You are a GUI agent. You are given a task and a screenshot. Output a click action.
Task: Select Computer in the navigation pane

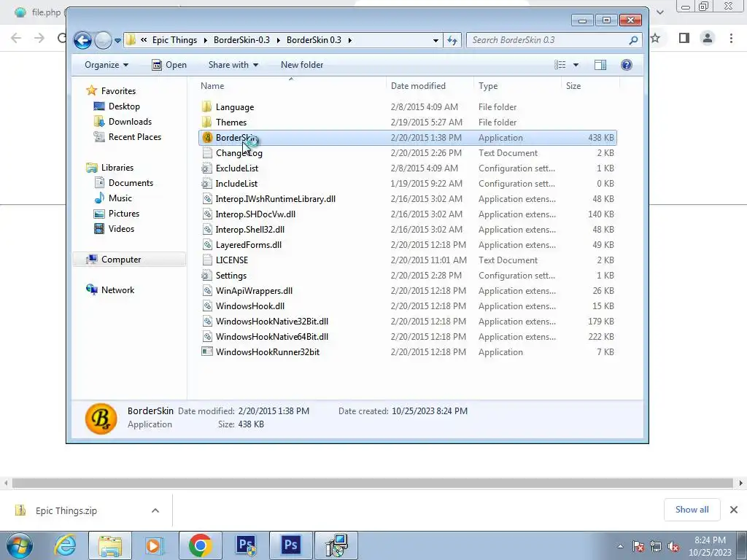click(121, 260)
